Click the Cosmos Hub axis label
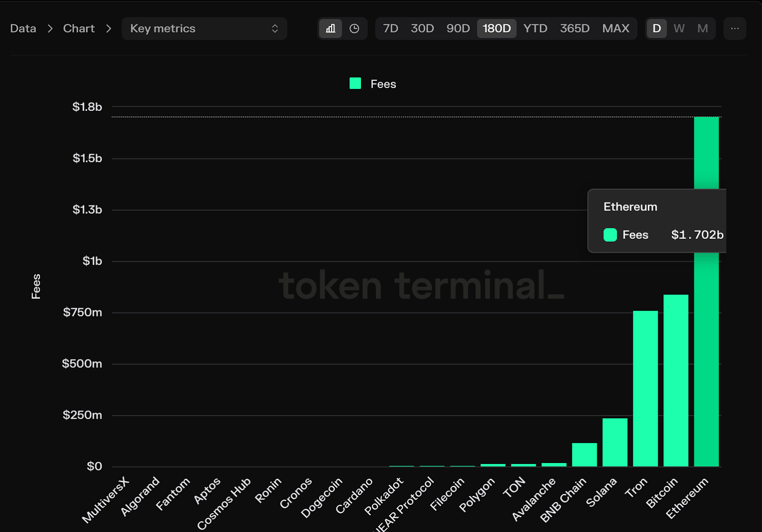 224,503
